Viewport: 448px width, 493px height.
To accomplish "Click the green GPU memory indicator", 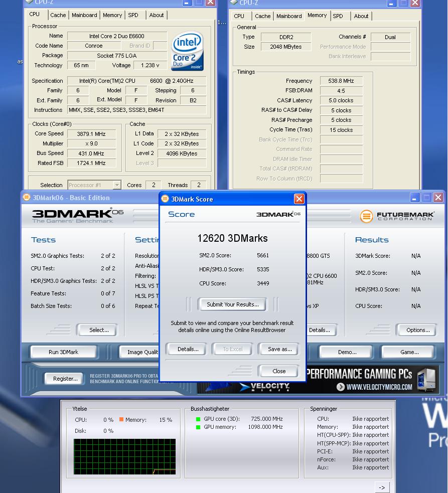I will click(198, 427).
